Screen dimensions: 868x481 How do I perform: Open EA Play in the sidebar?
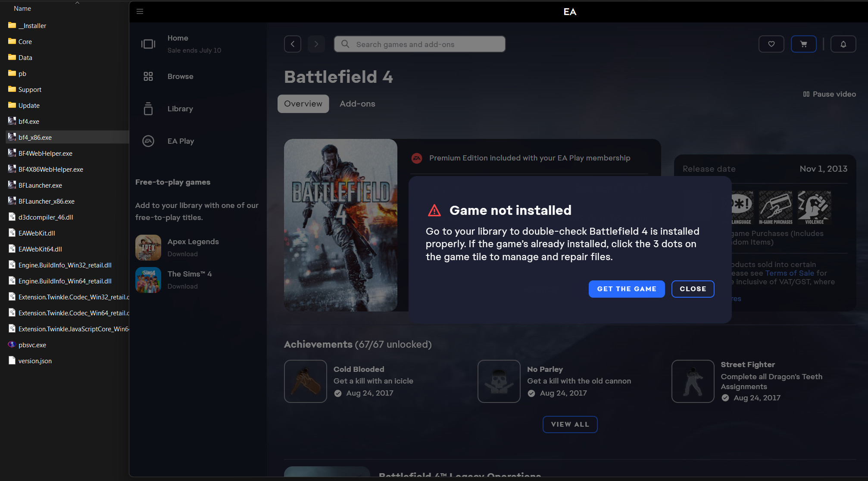(181, 141)
